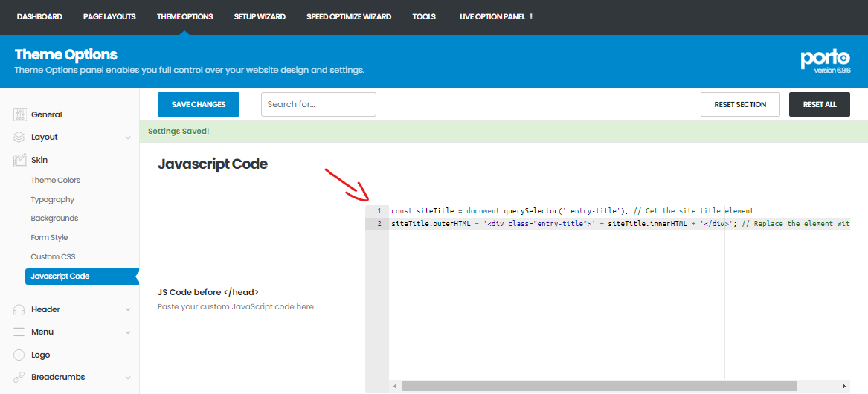
Task: Open the Page Layouts tab
Action: (x=109, y=16)
